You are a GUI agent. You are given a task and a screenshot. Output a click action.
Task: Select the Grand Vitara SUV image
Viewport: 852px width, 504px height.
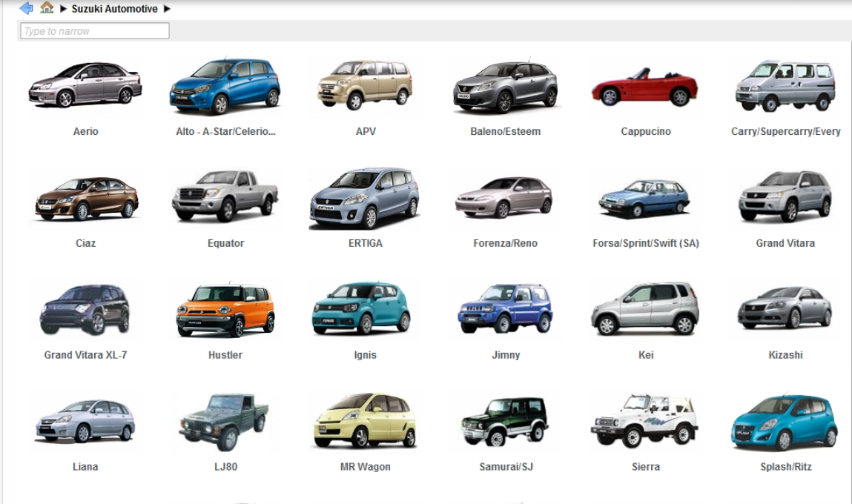coord(785,196)
